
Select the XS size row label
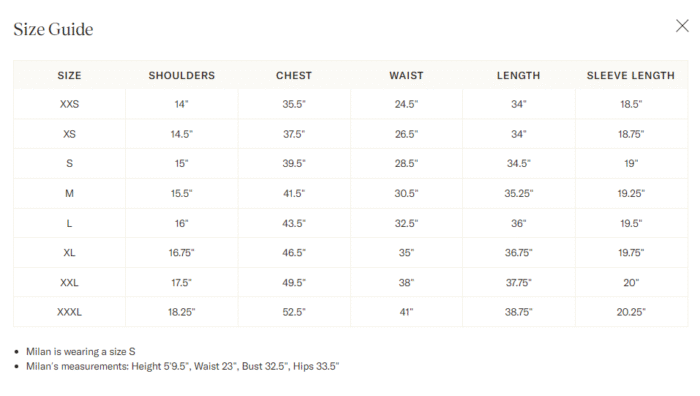(69, 134)
